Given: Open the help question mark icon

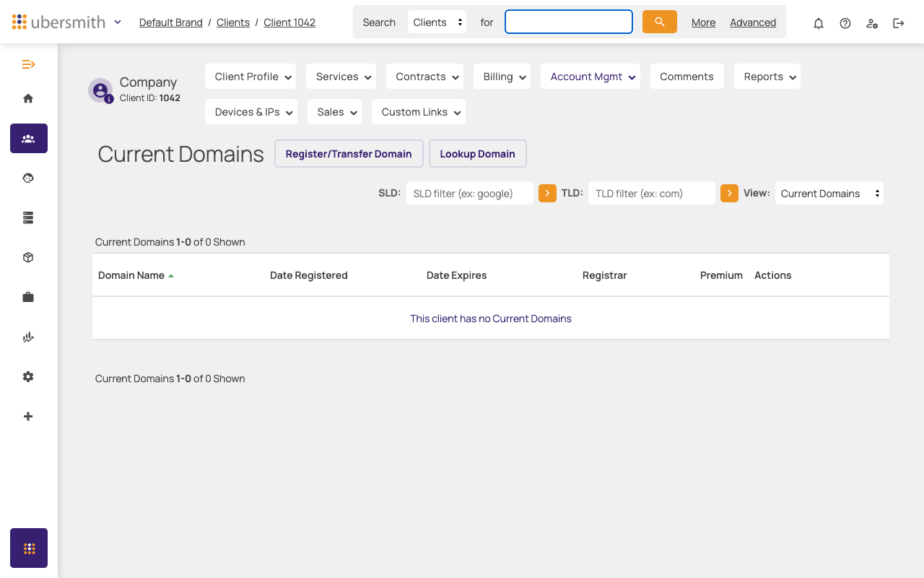Looking at the screenshot, I should pyautogui.click(x=845, y=23).
